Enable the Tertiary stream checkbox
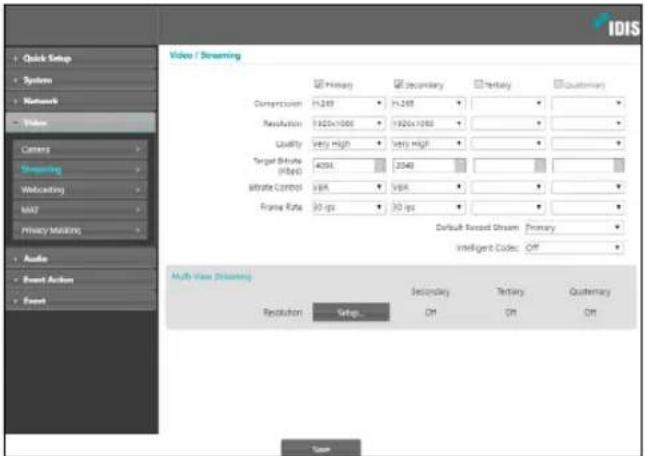This screenshot has width=645, height=456. coord(478,84)
